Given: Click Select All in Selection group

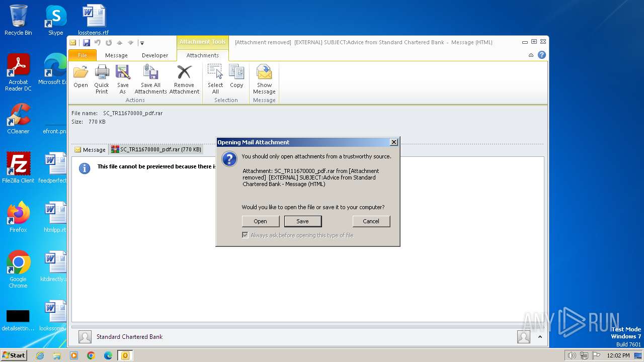Looking at the screenshot, I should click(x=215, y=79).
